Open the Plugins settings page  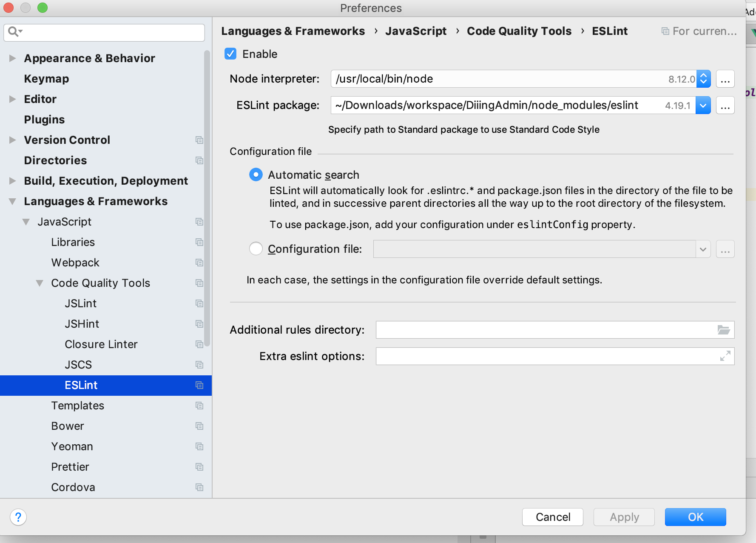(44, 120)
